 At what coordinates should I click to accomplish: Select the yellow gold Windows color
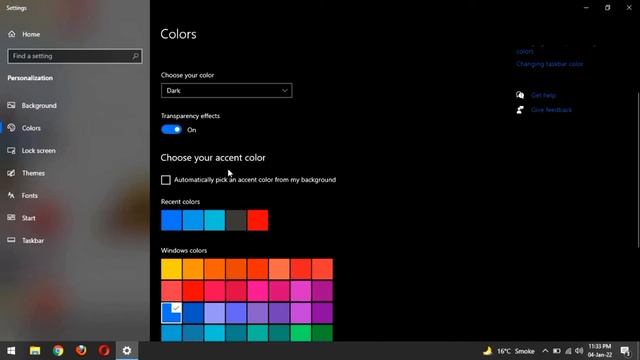click(x=171, y=269)
